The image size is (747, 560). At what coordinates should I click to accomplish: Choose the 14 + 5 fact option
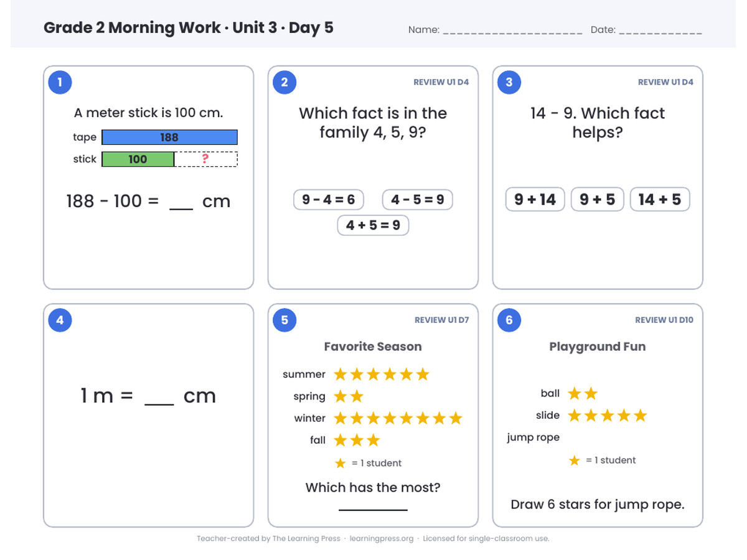click(x=660, y=200)
